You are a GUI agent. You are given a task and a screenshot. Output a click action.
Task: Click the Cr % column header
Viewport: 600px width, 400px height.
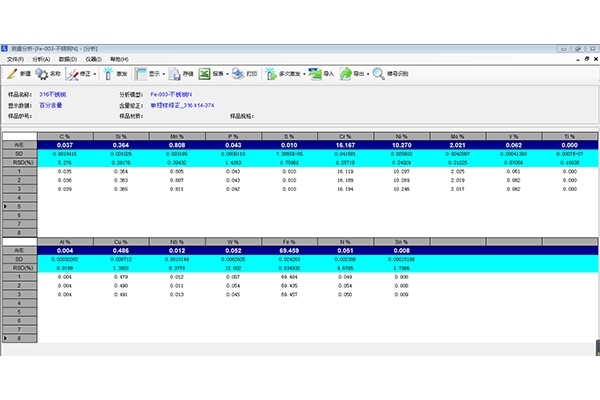345,135
